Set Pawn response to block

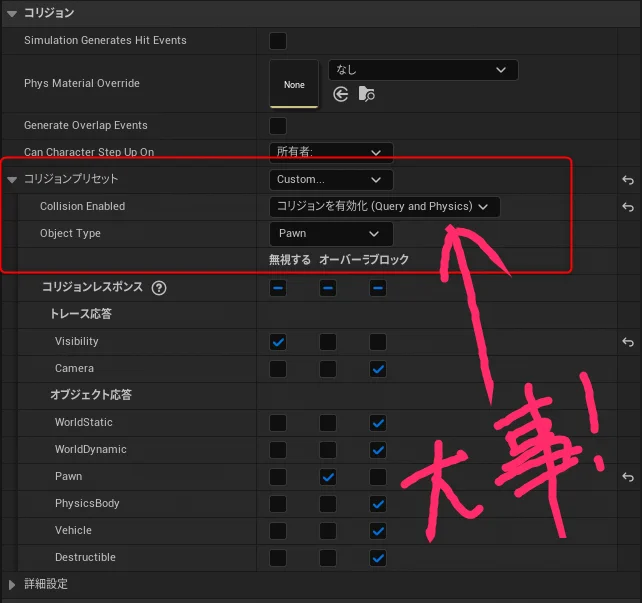pyautogui.click(x=378, y=477)
